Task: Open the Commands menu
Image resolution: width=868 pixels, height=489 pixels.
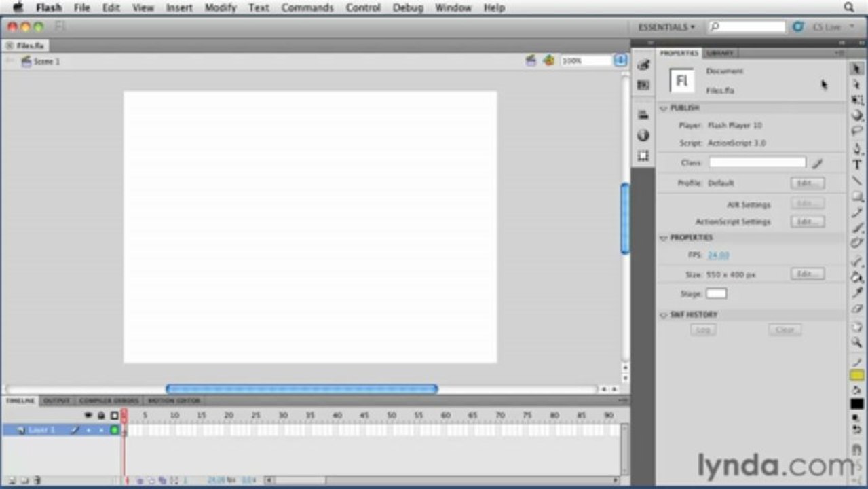Action: click(x=307, y=7)
